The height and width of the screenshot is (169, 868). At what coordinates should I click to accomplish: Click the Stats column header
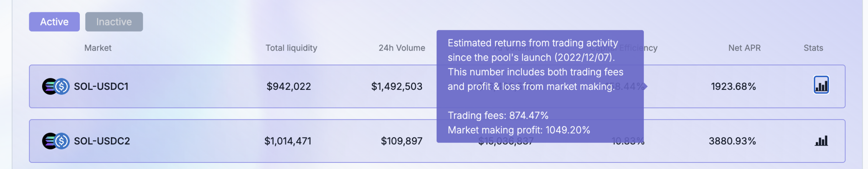coord(813,48)
